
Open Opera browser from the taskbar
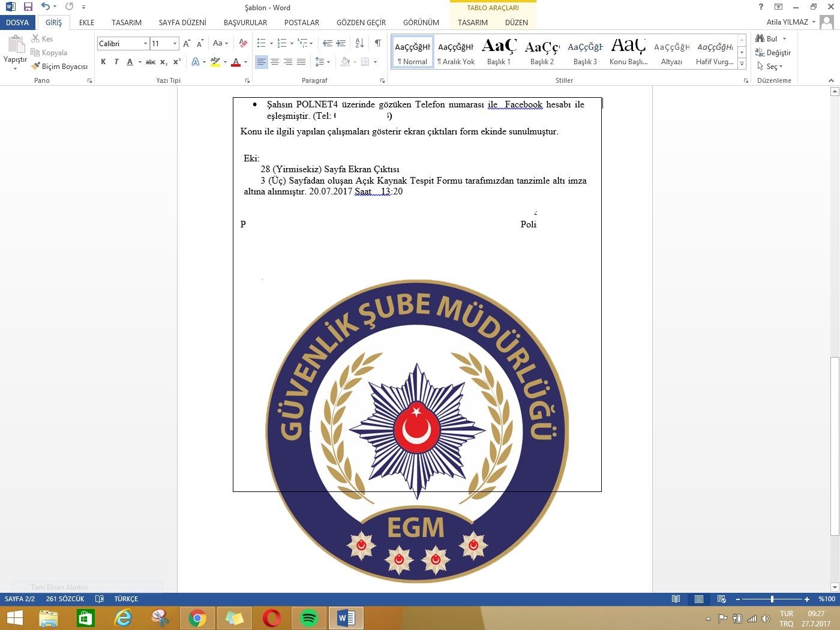[x=271, y=618]
